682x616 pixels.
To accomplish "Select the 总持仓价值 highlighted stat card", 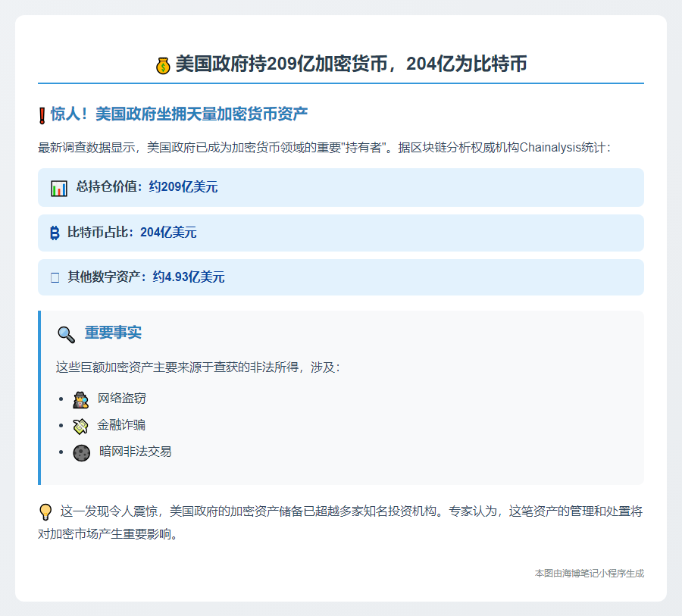I will point(341,187).
